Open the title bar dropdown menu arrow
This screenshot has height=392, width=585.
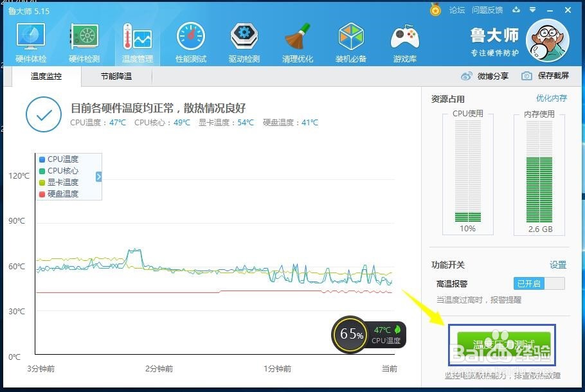[x=533, y=10]
